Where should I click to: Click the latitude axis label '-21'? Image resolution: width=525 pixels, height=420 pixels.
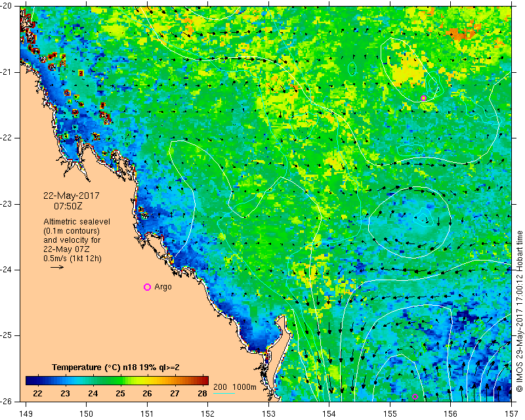pyautogui.click(x=7, y=72)
